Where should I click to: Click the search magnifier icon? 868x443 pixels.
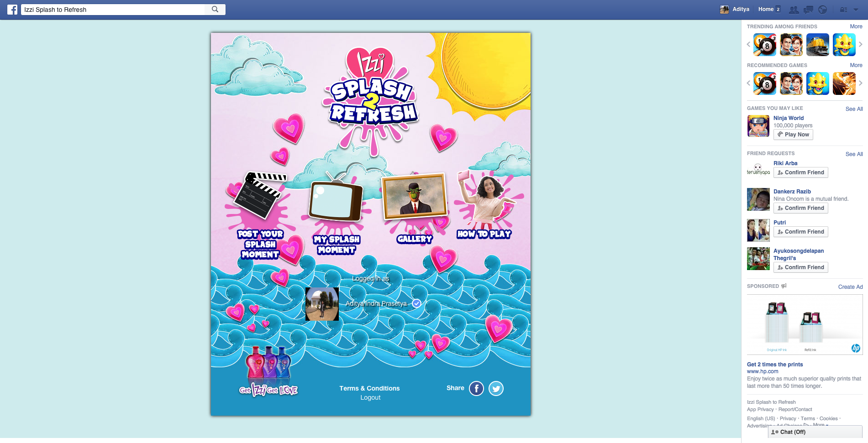(215, 9)
